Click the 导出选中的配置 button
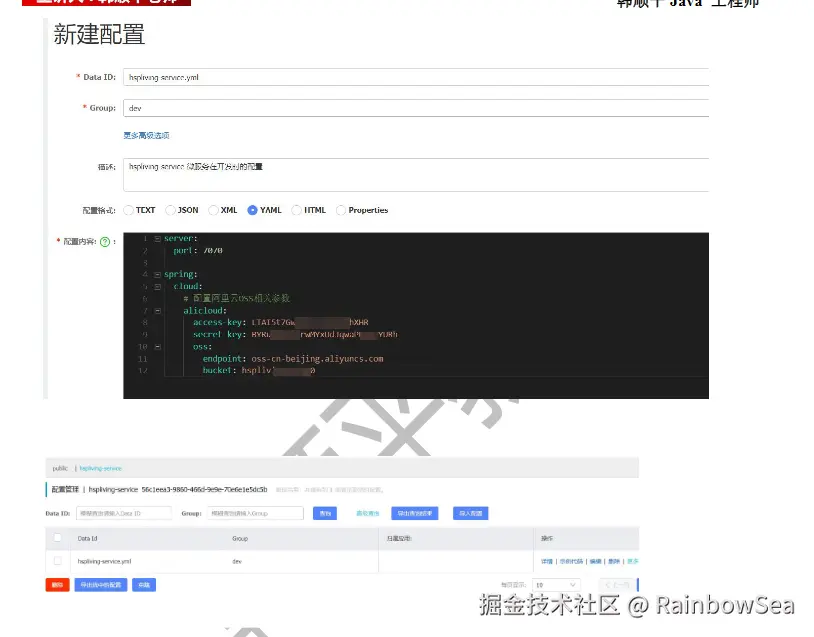 (x=101, y=585)
